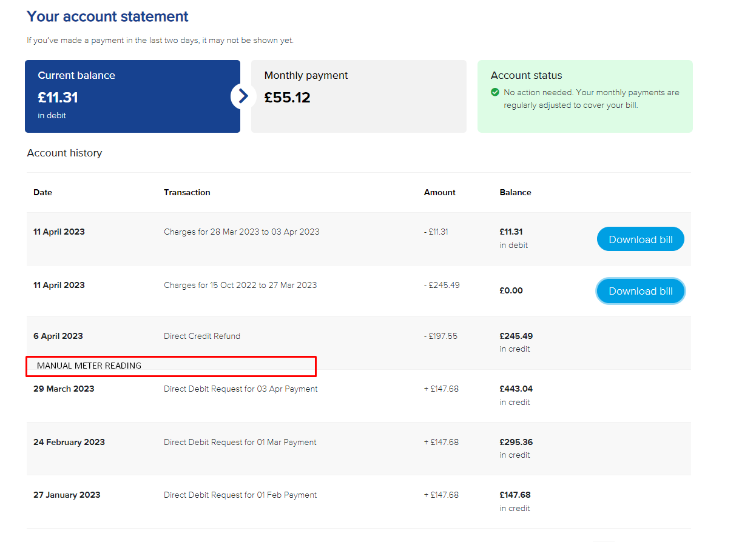Click the note about payments in last two days

(x=160, y=41)
